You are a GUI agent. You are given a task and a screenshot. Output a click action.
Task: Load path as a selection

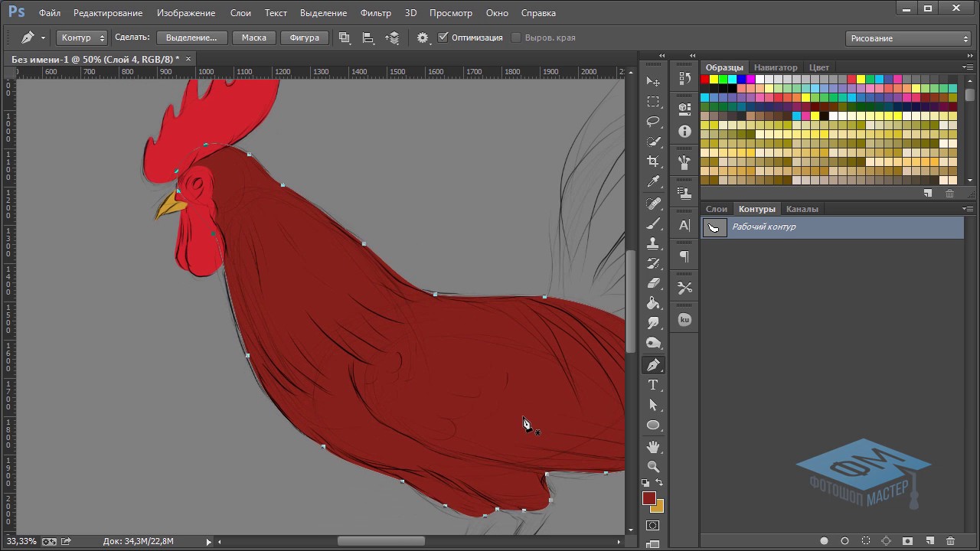pos(866,541)
